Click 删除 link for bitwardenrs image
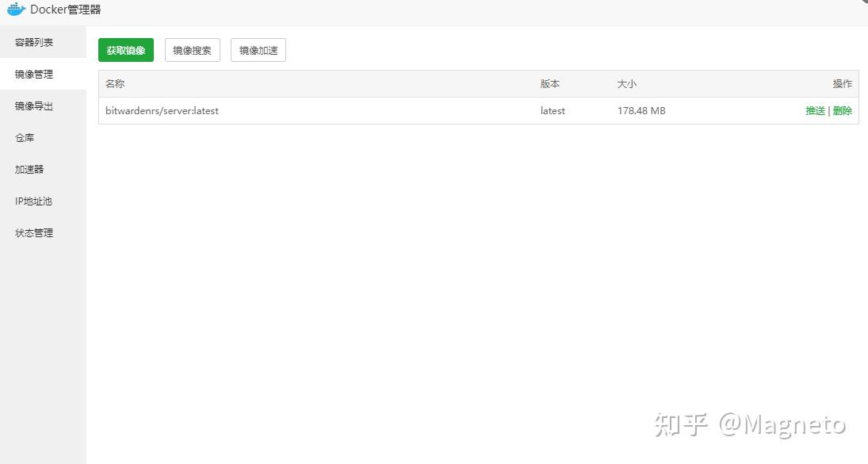Image resolution: width=868 pixels, height=464 pixels. point(842,111)
